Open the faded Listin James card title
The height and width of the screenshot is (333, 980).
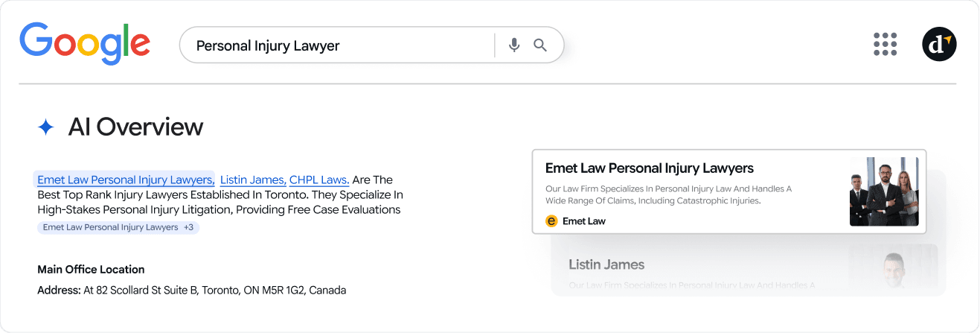[x=606, y=264]
